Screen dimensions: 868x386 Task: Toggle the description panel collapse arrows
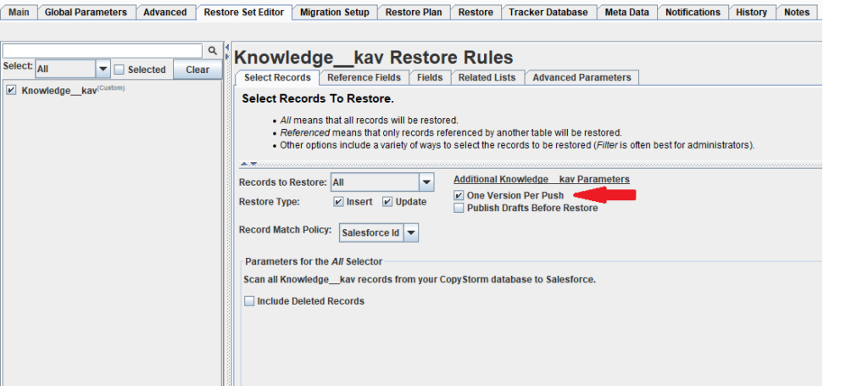pyautogui.click(x=248, y=164)
